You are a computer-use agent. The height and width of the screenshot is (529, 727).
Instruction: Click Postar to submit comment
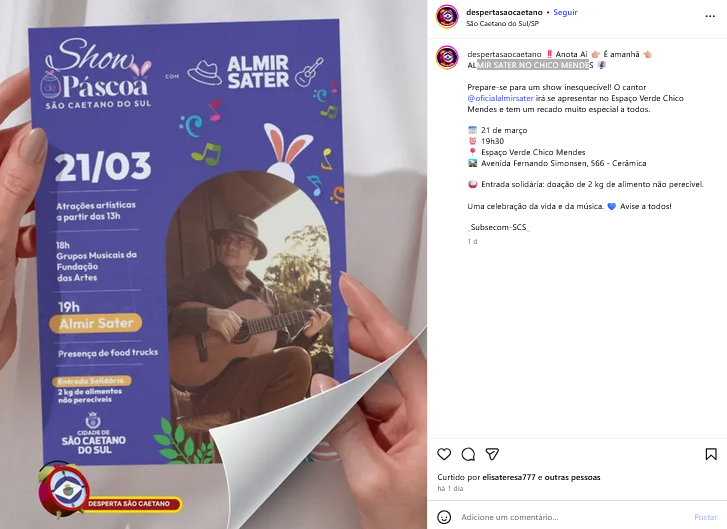705,517
